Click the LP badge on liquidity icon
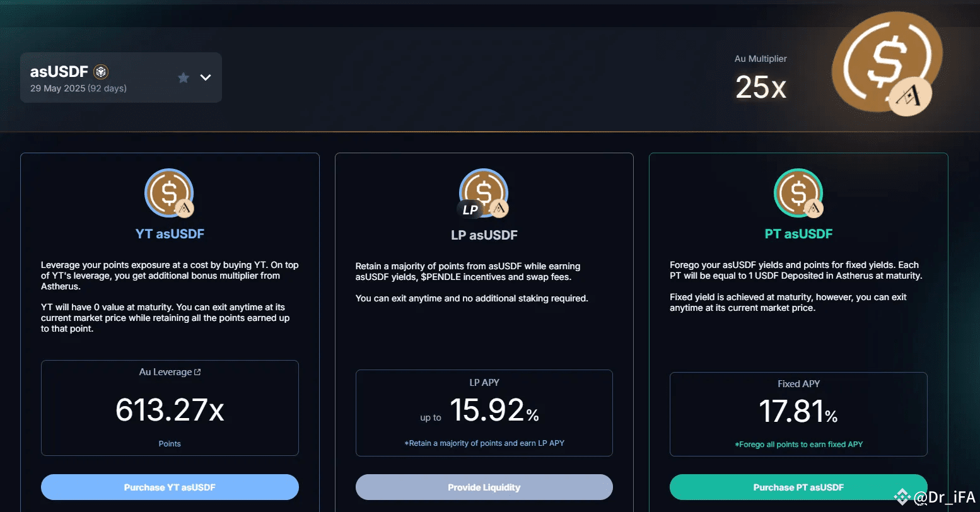 tap(470, 210)
